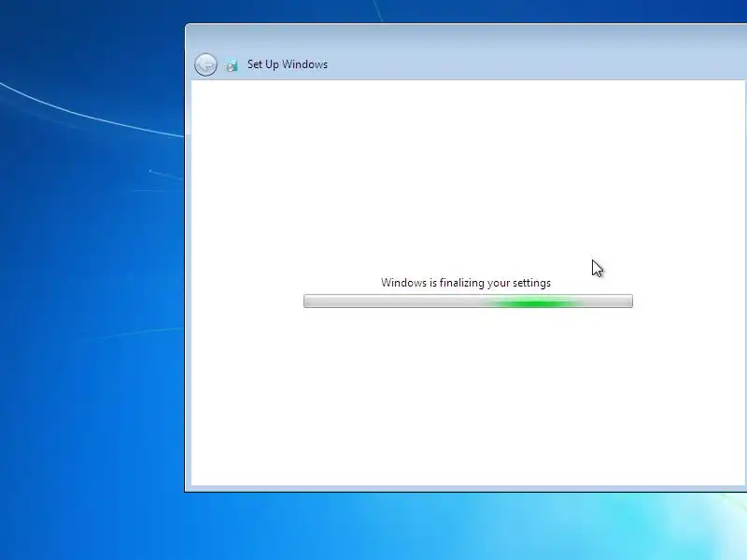Click the back arrow button in Set Up Windows

coord(205,64)
